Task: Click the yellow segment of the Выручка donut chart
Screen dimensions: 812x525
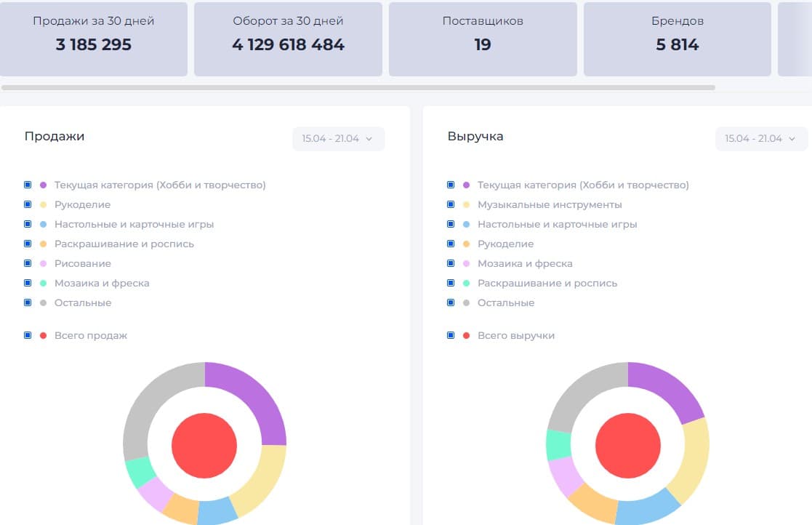Action: 694,461
